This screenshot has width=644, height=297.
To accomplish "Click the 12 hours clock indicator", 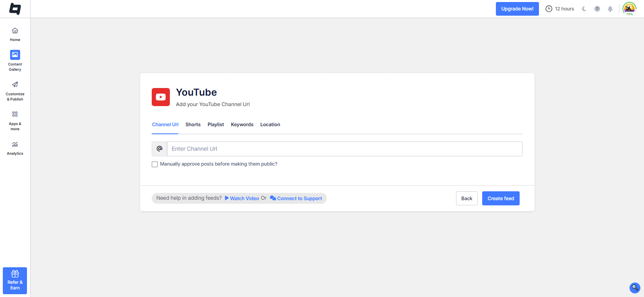I will coord(560,9).
